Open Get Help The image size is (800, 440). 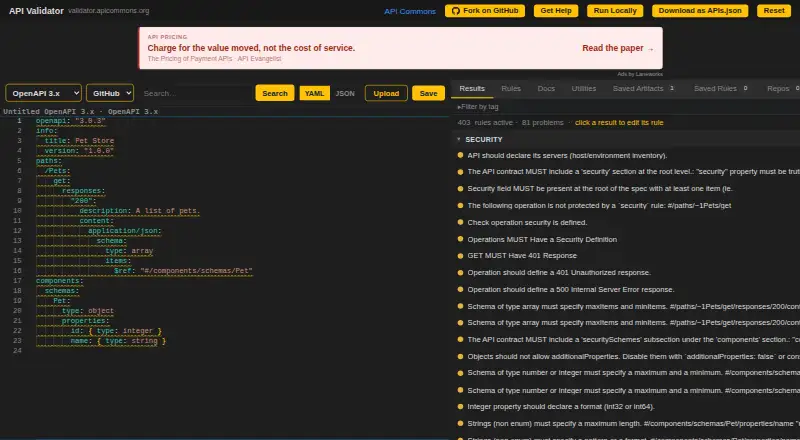click(x=556, y=11)
